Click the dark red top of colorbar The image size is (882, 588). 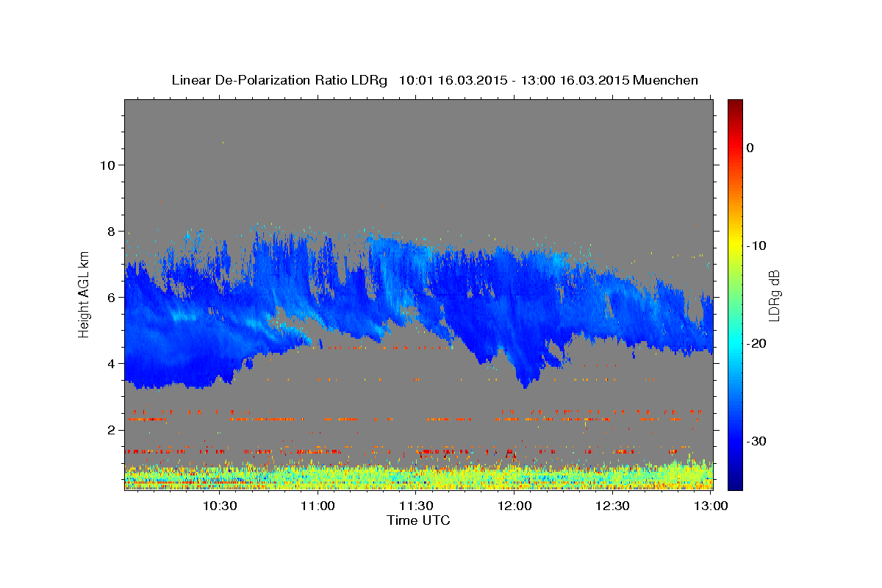[x=735, y=105]
